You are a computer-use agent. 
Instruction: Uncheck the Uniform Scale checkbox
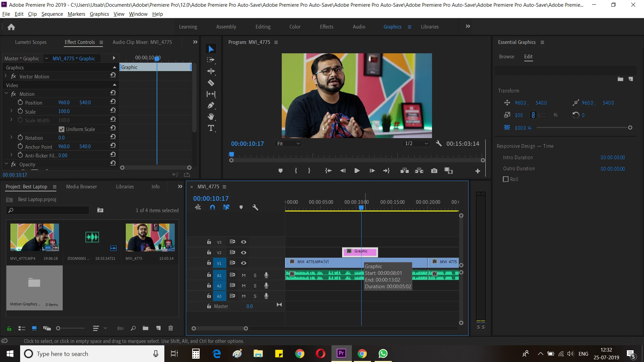point(61,129)
